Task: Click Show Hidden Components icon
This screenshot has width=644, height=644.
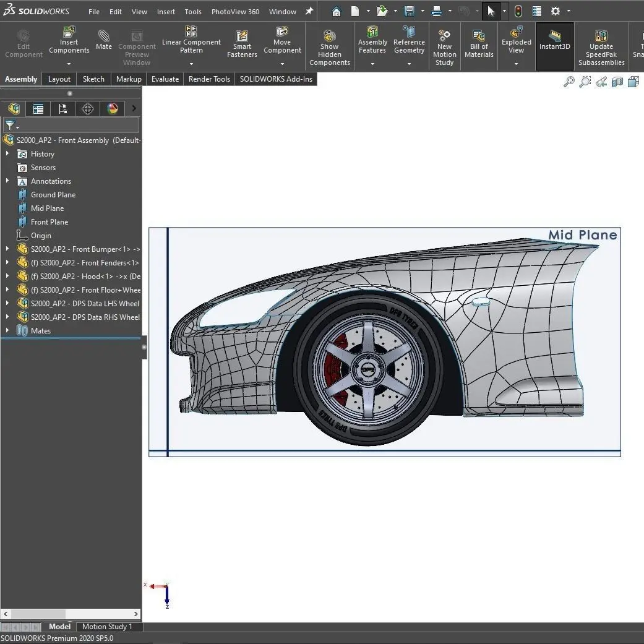Action: coord(330,46)
